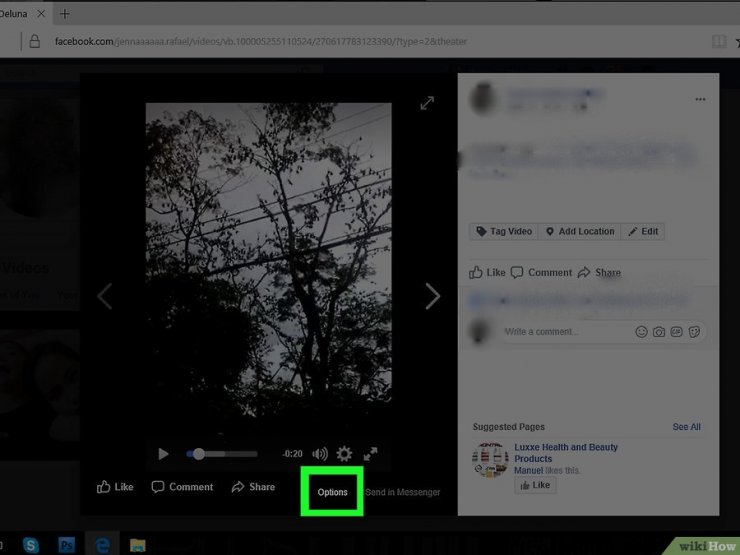Open Luxxe Health and Beauty Products page
740x555 pixels.
[x=566, y=453]
